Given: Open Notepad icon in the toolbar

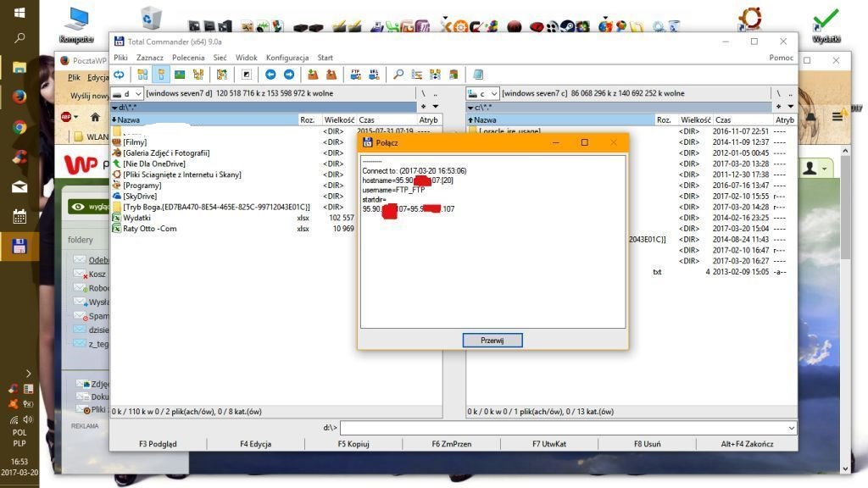Looking at the screenshot, I should coord(478,75).
